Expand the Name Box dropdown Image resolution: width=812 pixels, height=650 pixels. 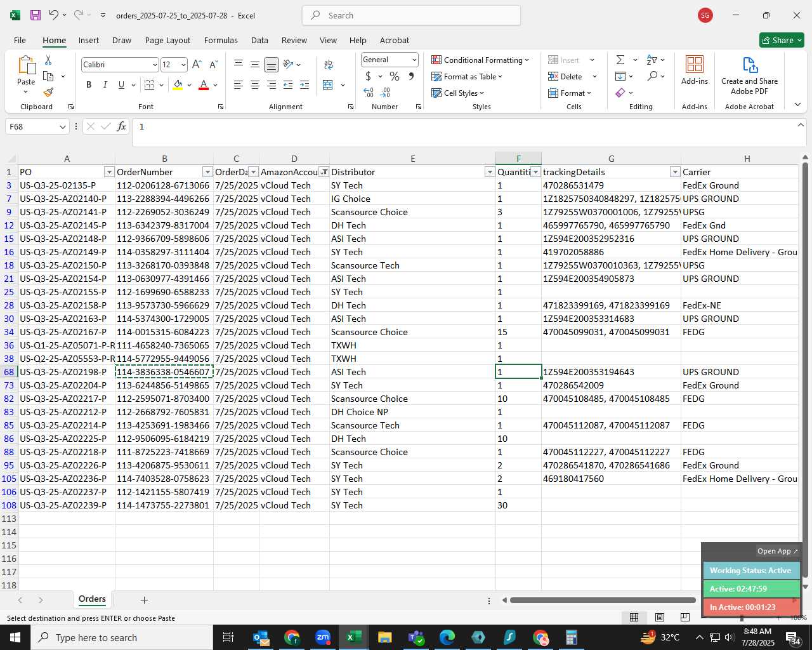coord(62,127)
